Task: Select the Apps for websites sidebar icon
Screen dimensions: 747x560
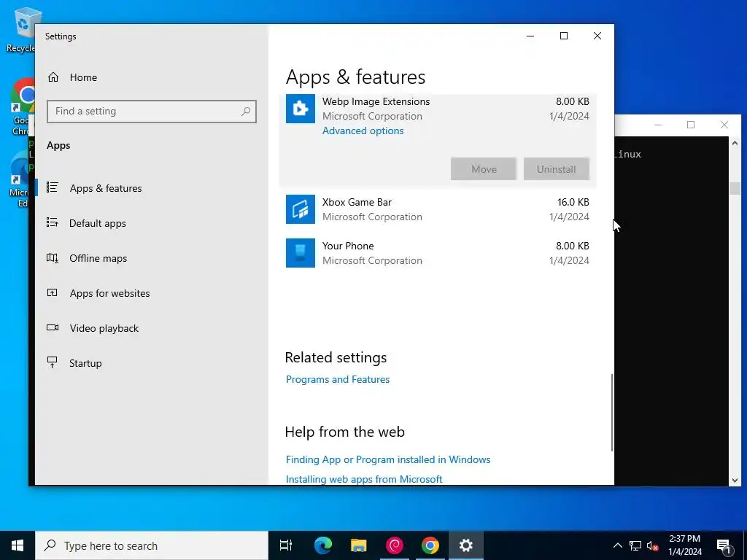Action: click(53, 292)
